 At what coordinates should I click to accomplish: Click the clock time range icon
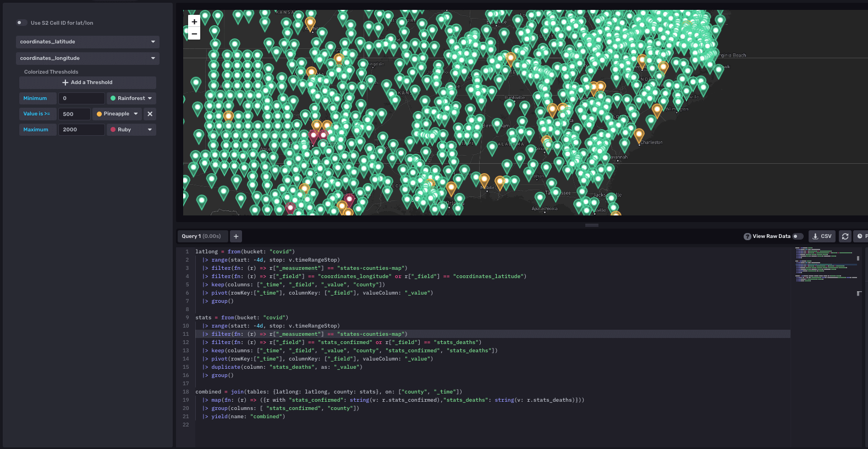coord(860,236)
